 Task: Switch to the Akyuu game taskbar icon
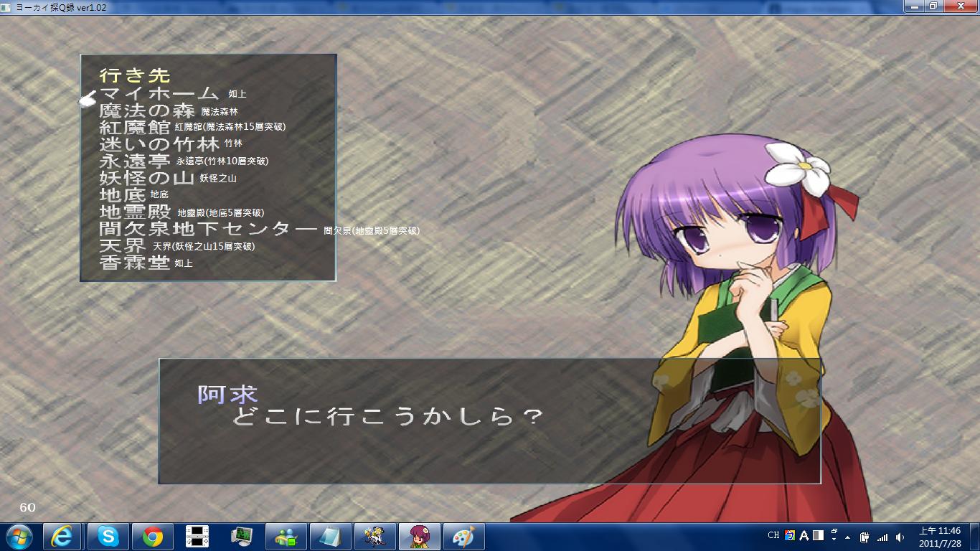point(419,537)
